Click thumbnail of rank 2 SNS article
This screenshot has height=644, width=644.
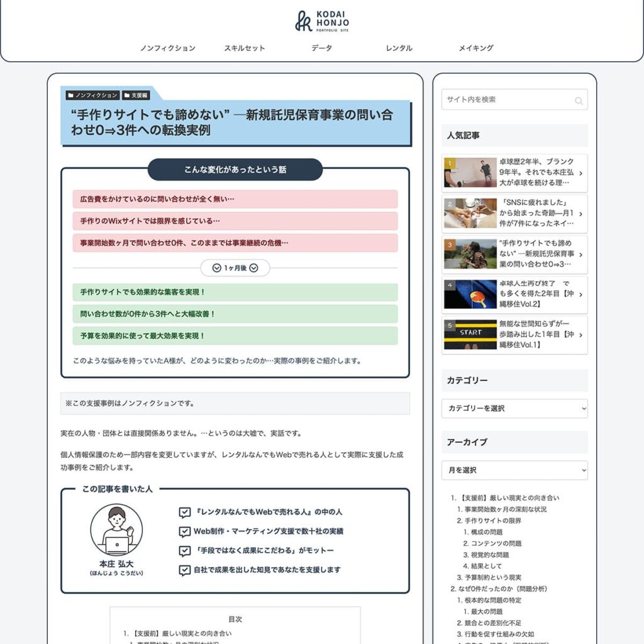(470, 213)
